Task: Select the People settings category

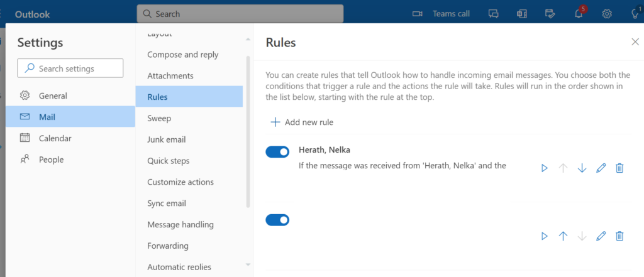Action: pos(70,159)
